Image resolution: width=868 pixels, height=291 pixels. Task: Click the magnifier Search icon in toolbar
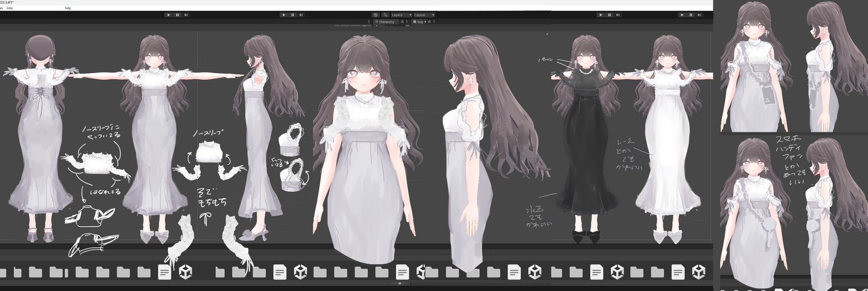(x=385, y=15)
